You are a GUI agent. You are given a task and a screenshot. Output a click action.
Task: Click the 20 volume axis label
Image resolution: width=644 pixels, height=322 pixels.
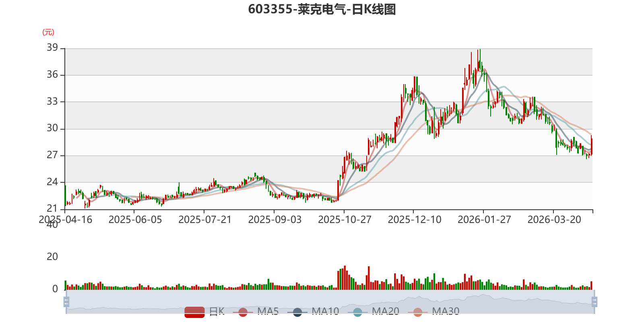click(x=52, y=257)
